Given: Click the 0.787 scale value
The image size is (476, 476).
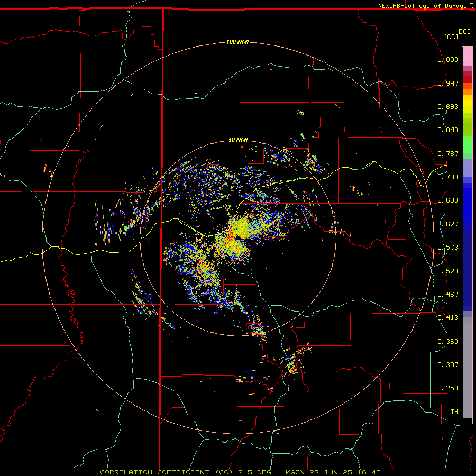Looking at the screenshot, I should (448, 153).
